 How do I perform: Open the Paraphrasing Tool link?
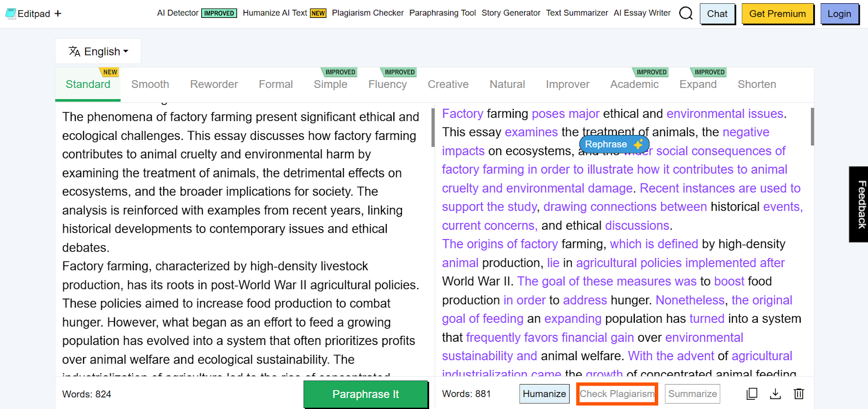pyautogui.click(x=443, y=13)
